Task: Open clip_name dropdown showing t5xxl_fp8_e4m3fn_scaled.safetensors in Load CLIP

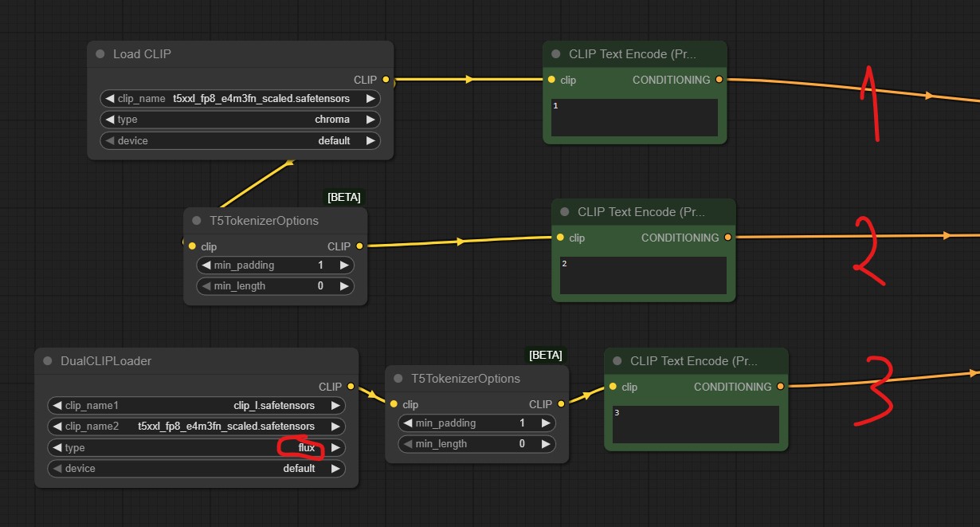Action: [240, 99]
